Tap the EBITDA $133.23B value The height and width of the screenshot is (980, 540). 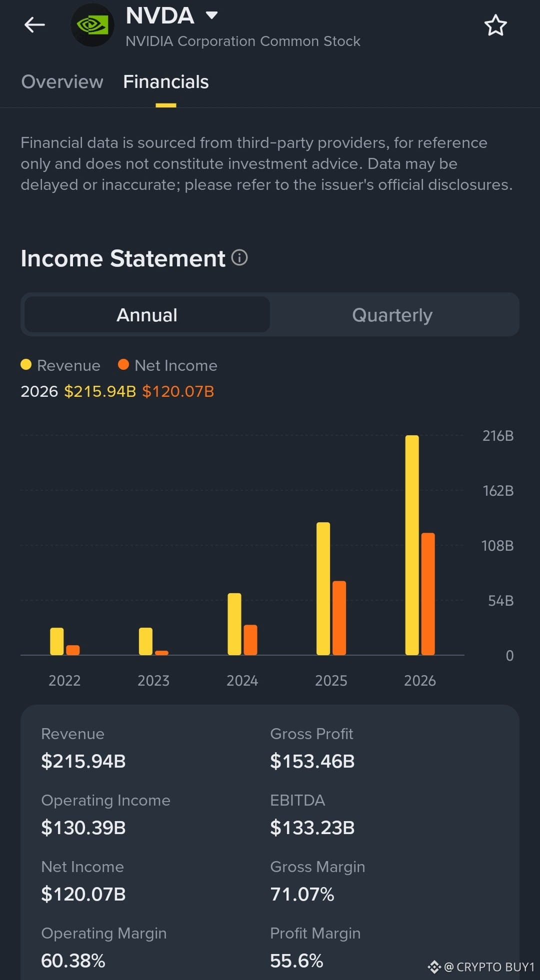pos(312,828)
